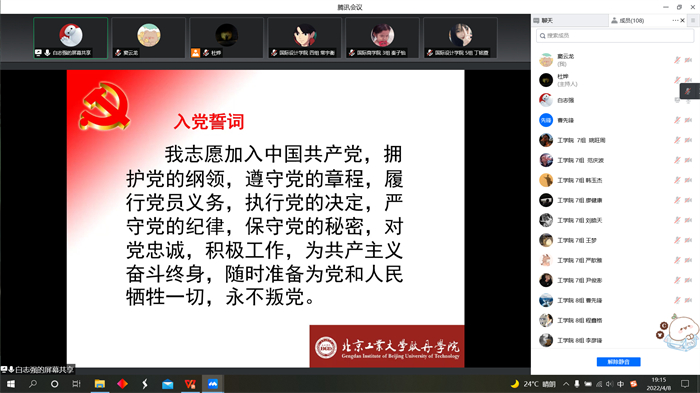Select the first 工学院 7组 row below the blue 先锋 avatar

(x=615, y=140)
